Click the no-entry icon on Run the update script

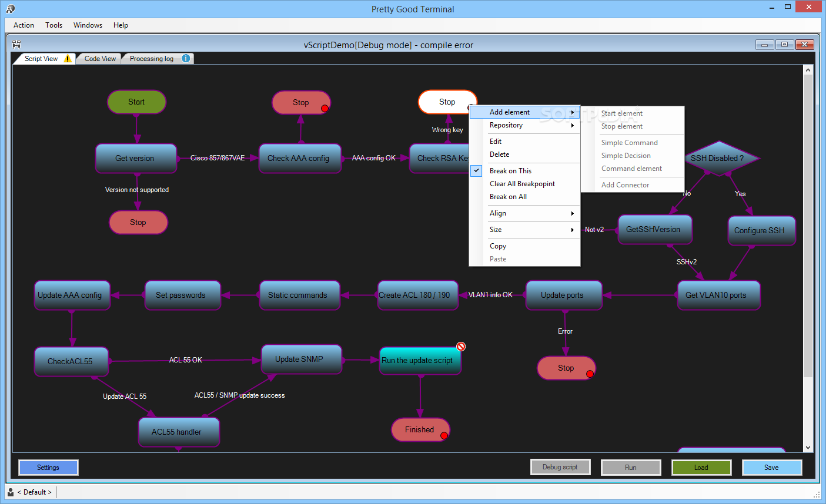point(461,347)
